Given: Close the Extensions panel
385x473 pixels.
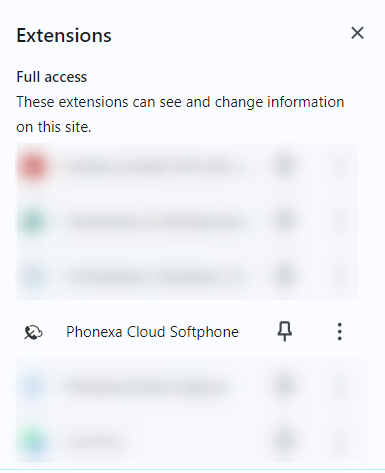Looking at the screenshot, I should tap(357, 33).
